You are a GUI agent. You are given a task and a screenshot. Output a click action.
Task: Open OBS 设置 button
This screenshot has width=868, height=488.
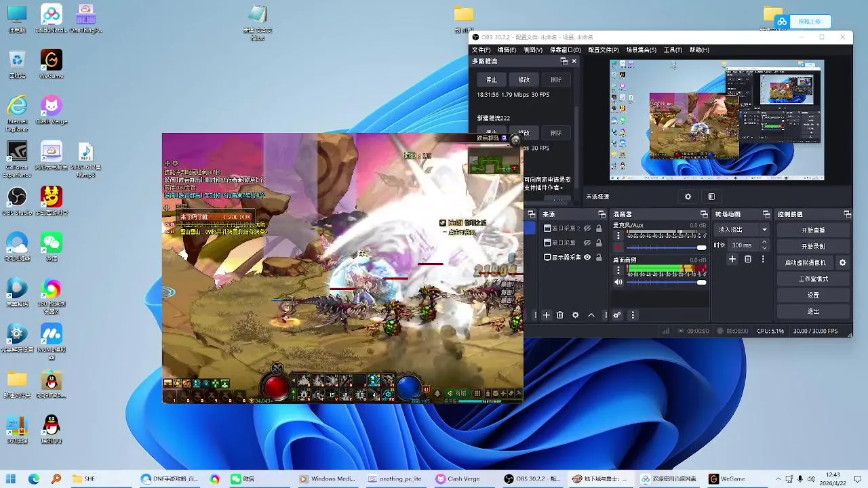813,296
